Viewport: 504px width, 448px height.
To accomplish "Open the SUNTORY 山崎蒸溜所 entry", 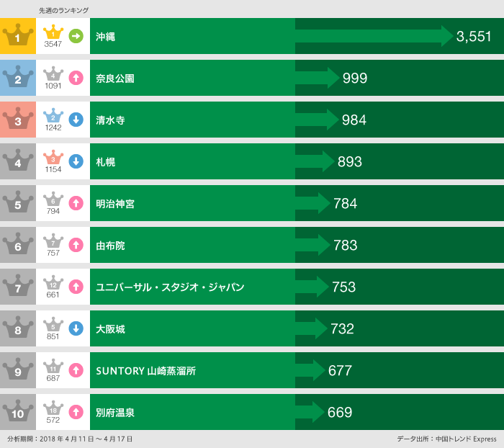I will click(x=145, y=371).
